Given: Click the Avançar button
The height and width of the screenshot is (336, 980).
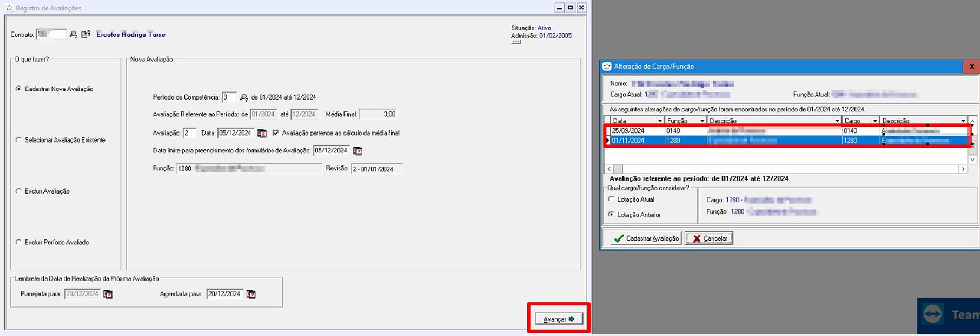Looking at the screenshot, I should 559,319.
